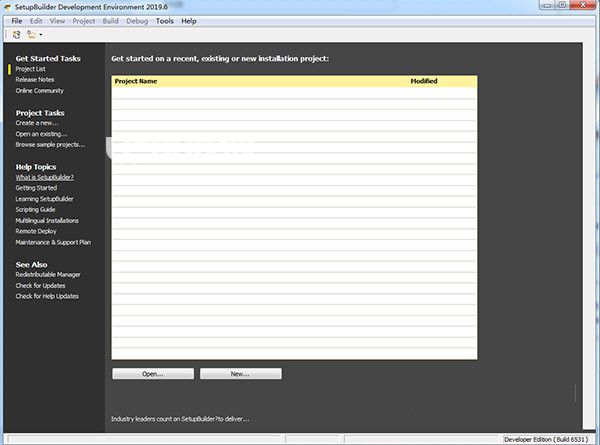600x445 pixels.
Task: Open the Build menu
Action: coord(110,21)
